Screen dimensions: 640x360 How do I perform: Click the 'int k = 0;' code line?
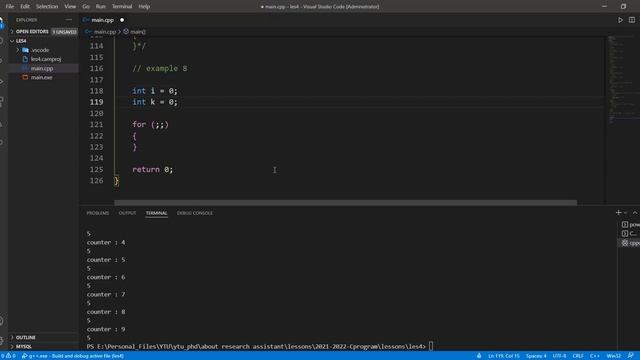155,102
